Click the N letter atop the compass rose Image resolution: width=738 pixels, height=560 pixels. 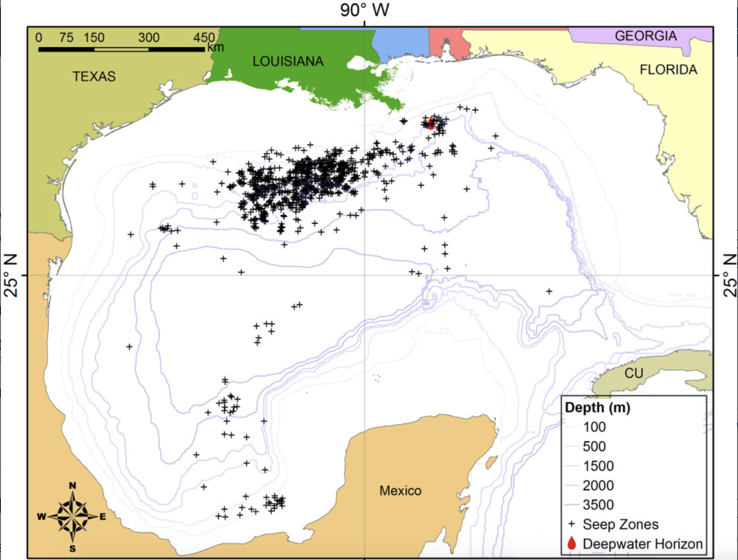coord(72,485)
